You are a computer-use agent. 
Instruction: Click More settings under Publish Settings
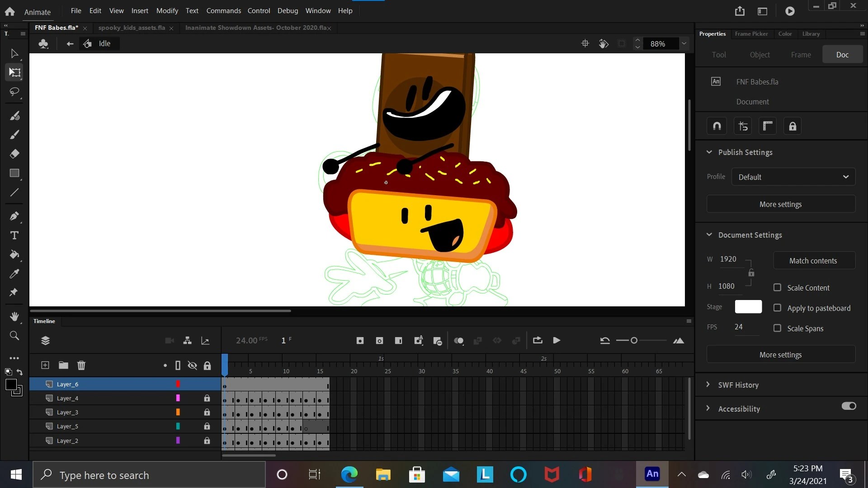tap(781, 204)
